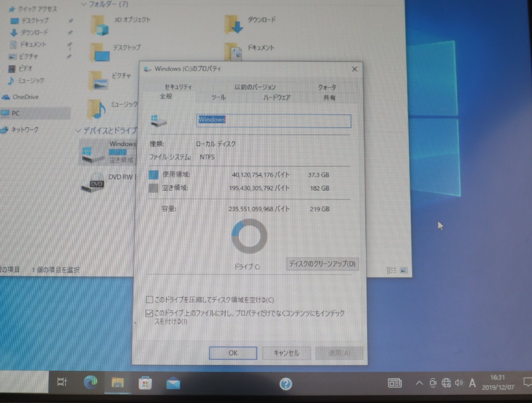Show hidden system tray icons
532x403 pixels.
coord(419,383)
